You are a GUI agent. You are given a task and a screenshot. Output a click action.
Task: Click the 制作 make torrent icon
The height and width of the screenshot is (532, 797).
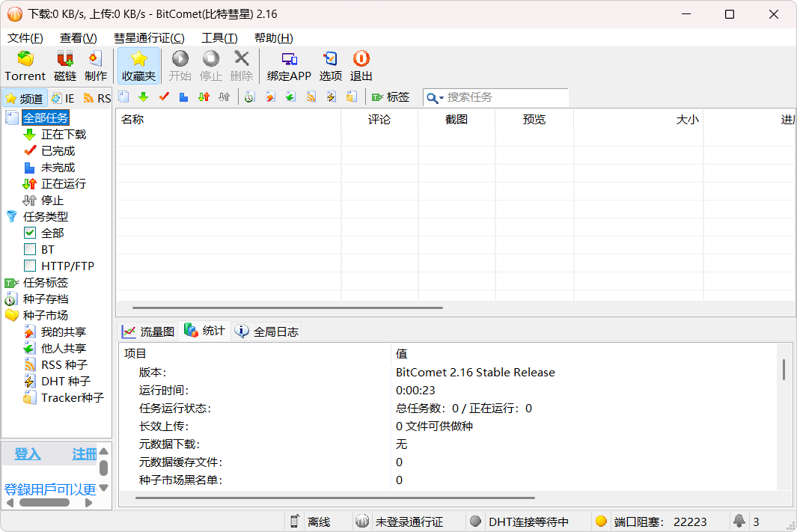coord(96,66)
